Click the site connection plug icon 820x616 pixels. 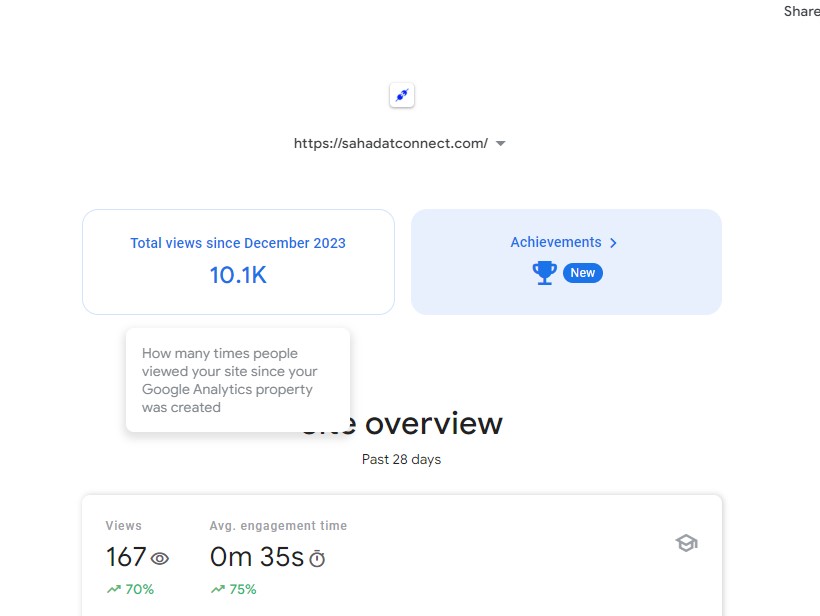tap(402, 95)
